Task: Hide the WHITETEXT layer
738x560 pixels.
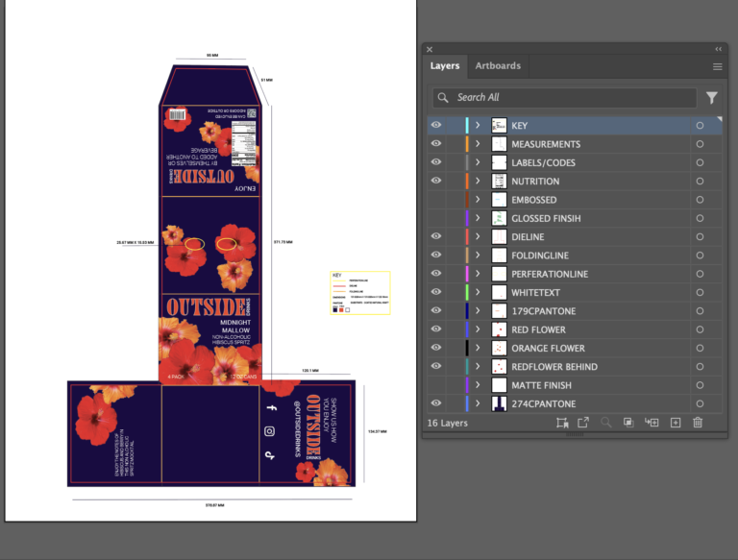Action: point(436,292)
